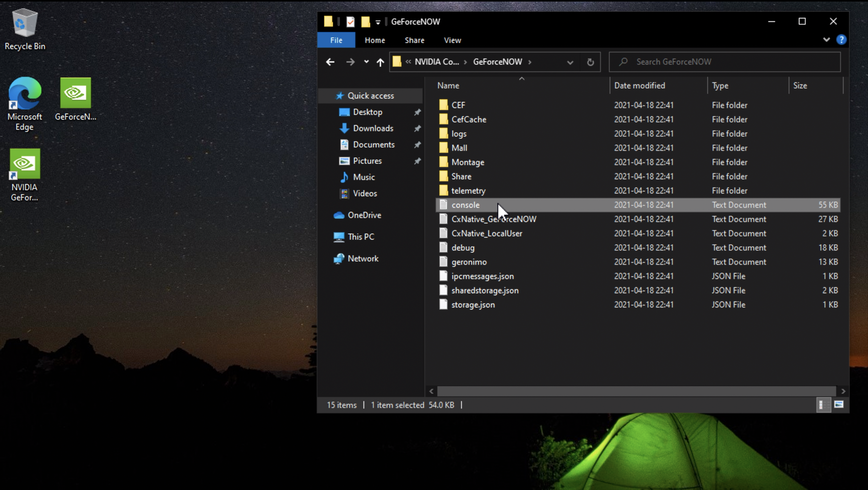Open Desktop in the navigation pane

coord(367,112)
